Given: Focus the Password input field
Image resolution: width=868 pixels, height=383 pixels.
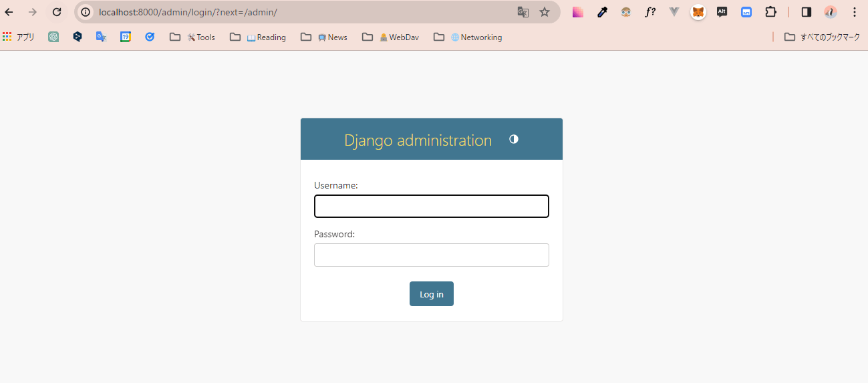Looking at the screenshot, I should pos(432,255).
